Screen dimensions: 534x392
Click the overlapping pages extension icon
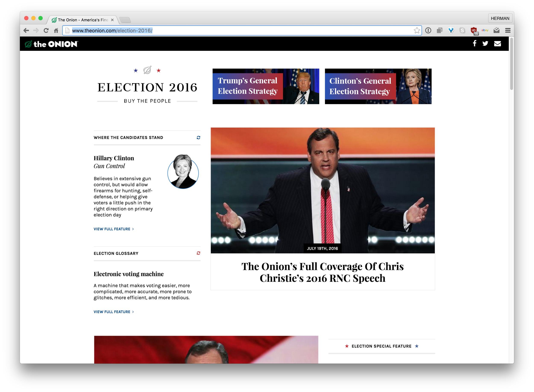pyautogui.click(x=440, y=30)
